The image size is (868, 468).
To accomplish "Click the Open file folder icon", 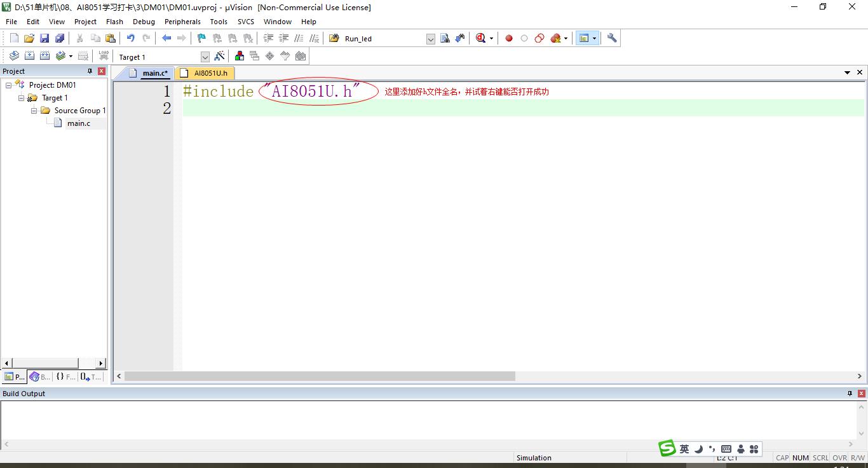I will [29, 38].
